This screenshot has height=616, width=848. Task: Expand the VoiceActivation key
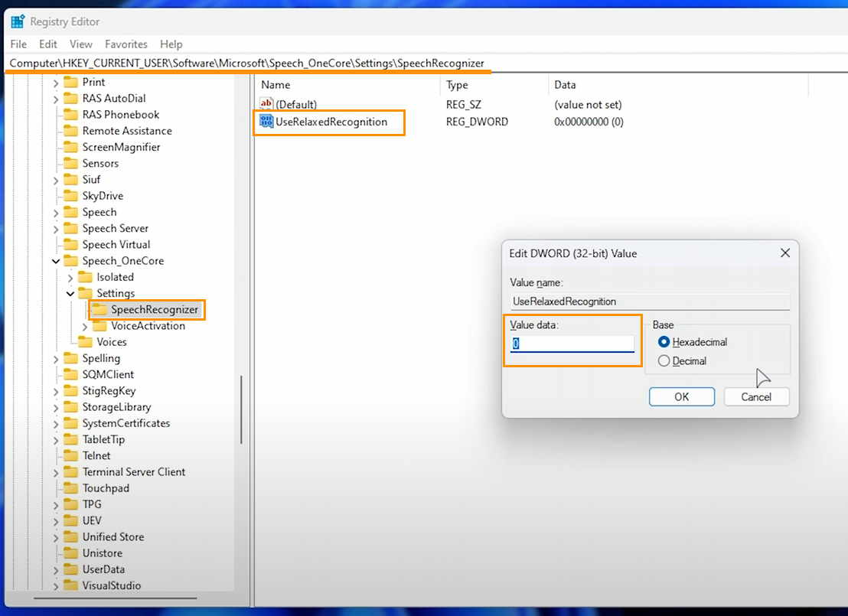pos(84,327)
